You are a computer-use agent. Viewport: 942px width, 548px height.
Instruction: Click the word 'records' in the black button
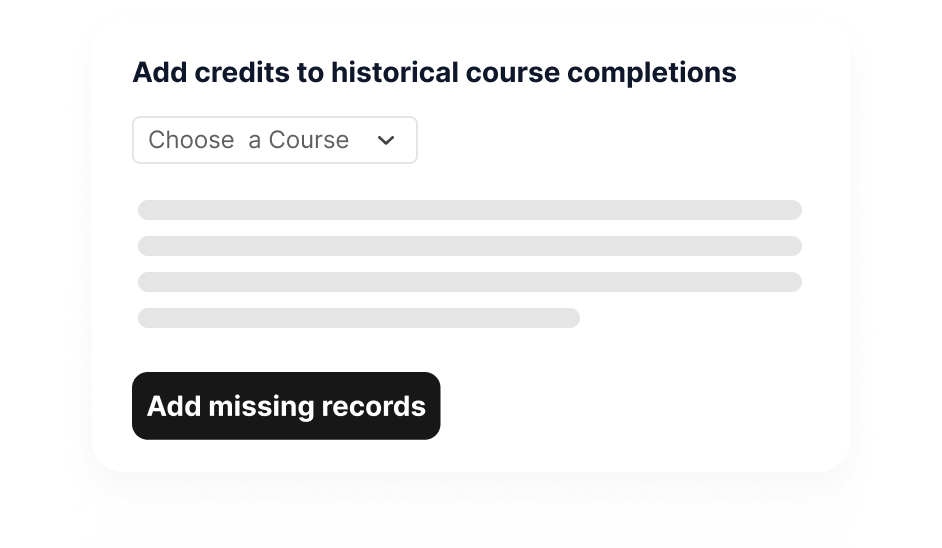[373, 406]
